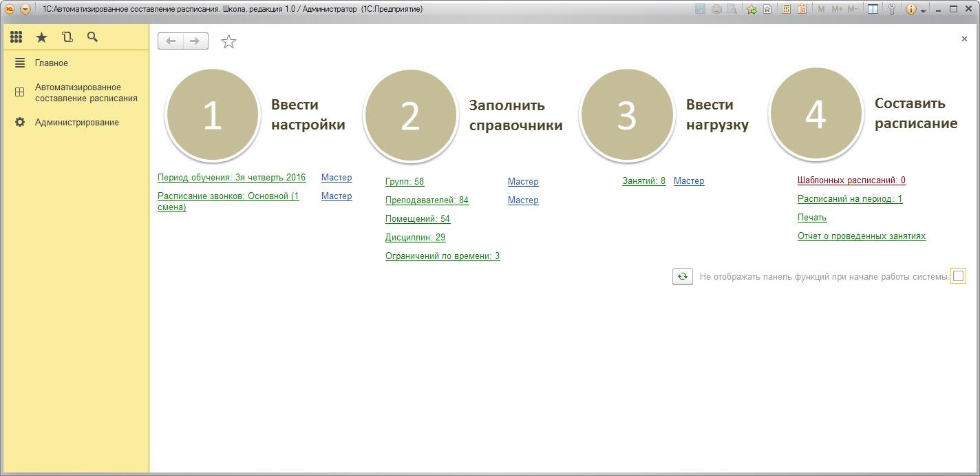Open 'Период обучения: 3я четверть 2016' link

pyautogui.click(x=231, y=178)
